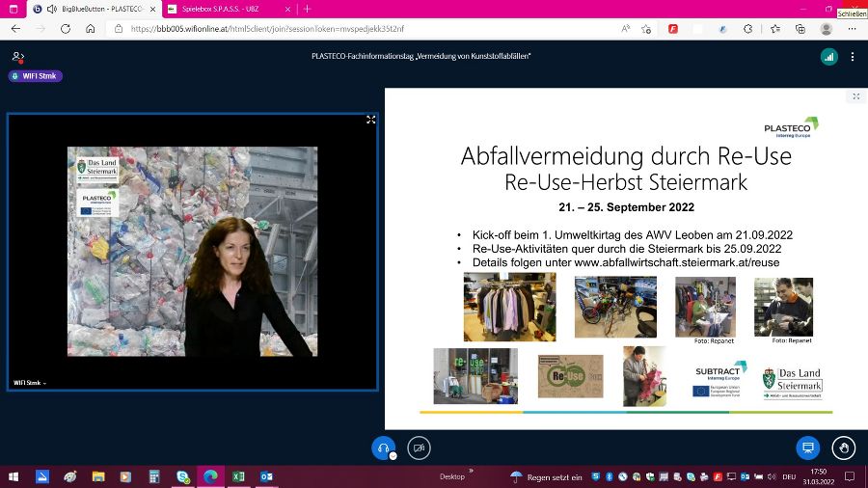The image size is (868, 488).
Task: Click Bluetooth icon in system tray
Action: pos(609,476)
